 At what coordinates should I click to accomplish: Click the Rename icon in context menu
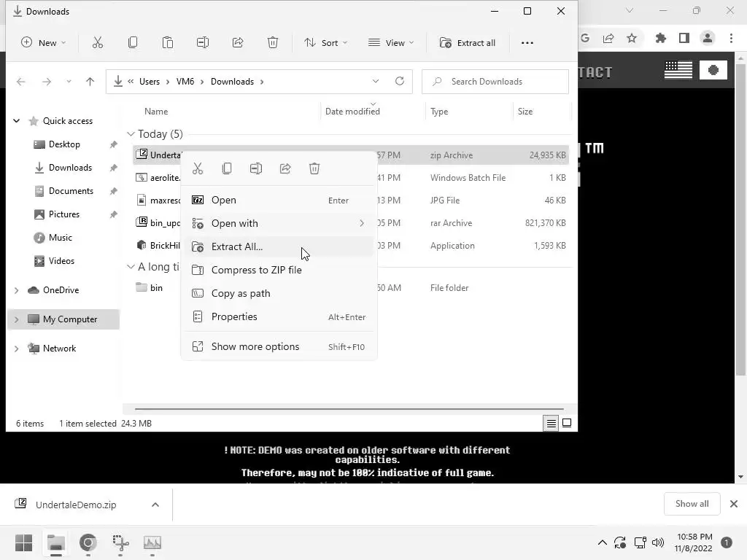[x=256, y=168]
